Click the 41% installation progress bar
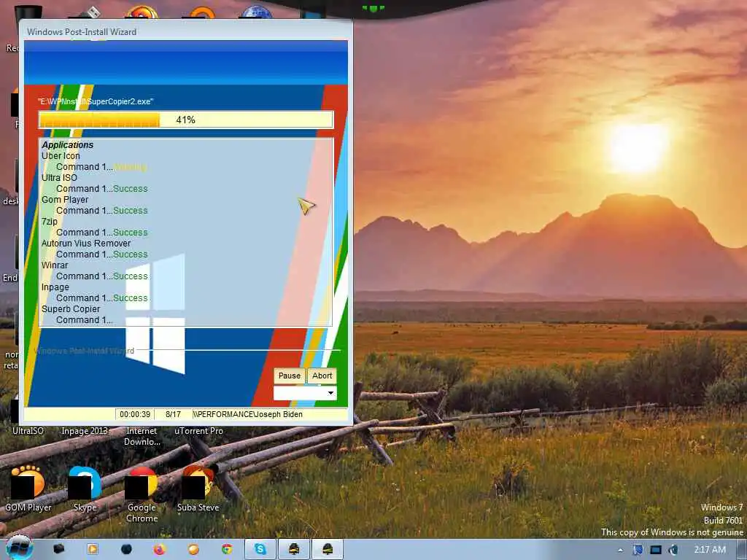747x560 pixels. [186, 120]
